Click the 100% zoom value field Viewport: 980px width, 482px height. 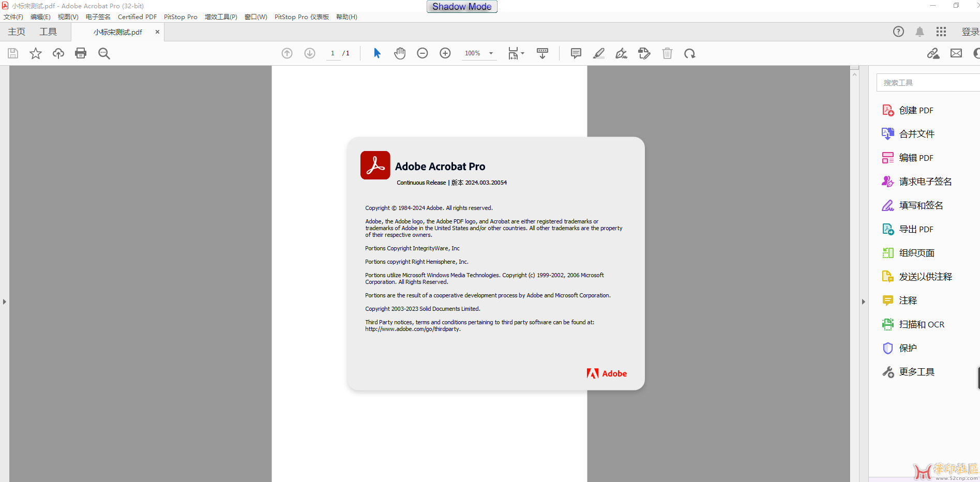[x=473, y=53]
